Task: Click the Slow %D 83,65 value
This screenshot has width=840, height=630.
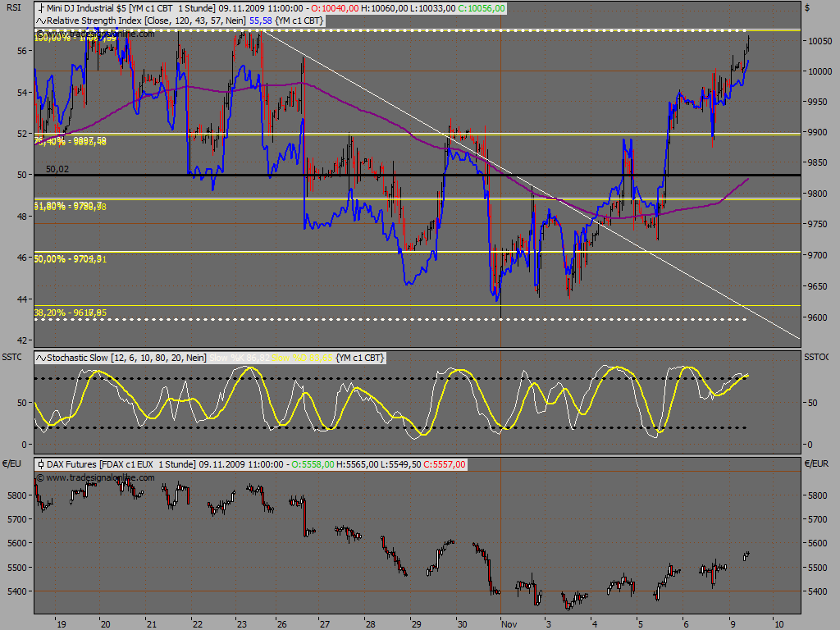Action: [x=302, y=358]
